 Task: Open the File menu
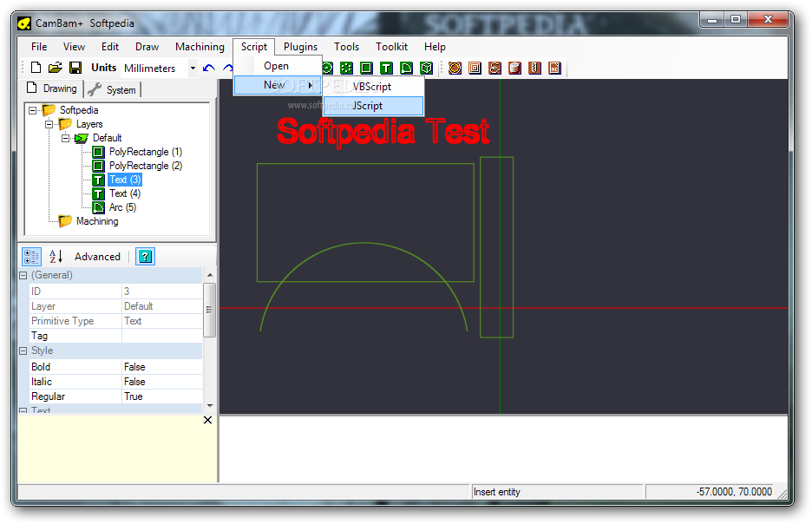39,47
